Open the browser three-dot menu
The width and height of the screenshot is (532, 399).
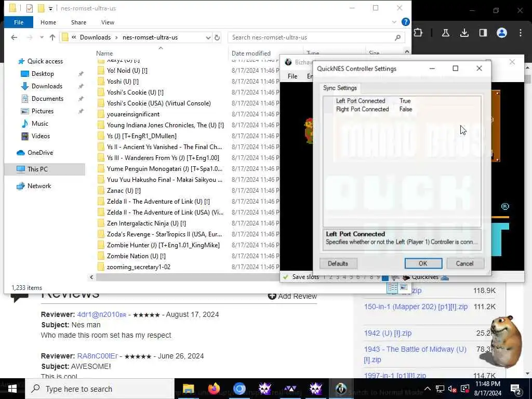point(521,33)
